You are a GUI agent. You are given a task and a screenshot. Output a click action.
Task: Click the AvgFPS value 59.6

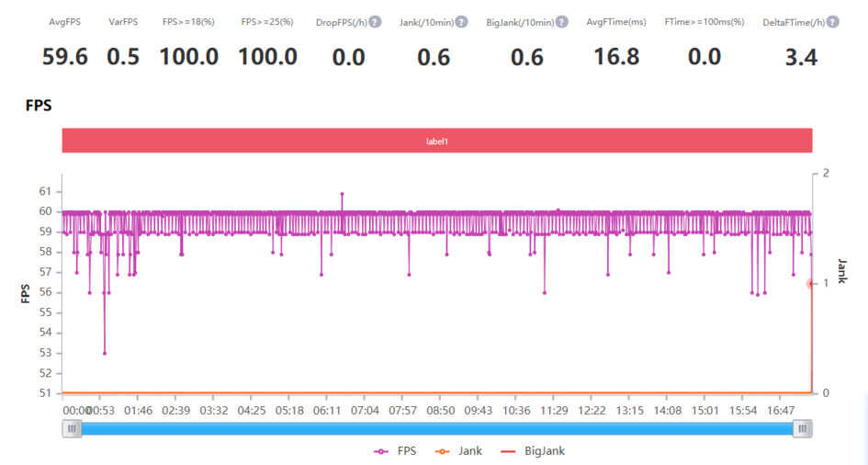pyautogui.click(x=65, y=57)
